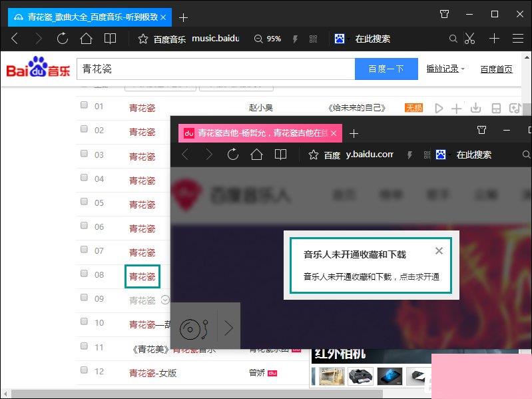
Task: Select the 青花瓷吉他-杨哲允 tab
Action: coord(260,133)
